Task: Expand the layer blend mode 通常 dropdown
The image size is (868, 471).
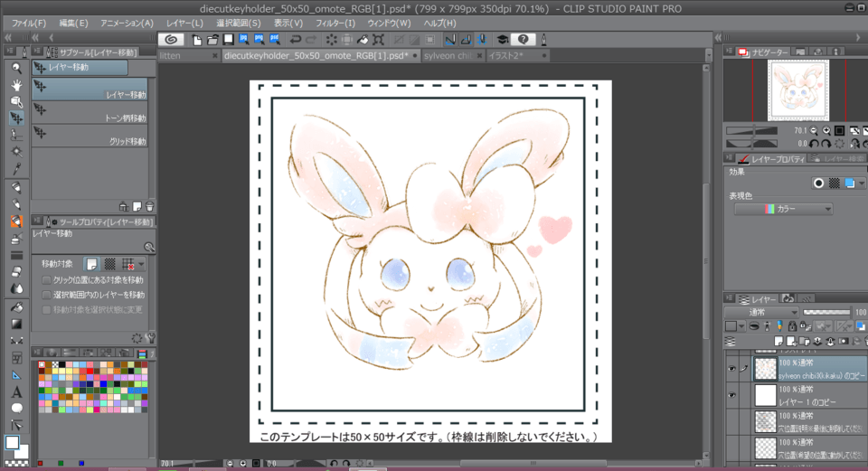Action: point(761,312)
